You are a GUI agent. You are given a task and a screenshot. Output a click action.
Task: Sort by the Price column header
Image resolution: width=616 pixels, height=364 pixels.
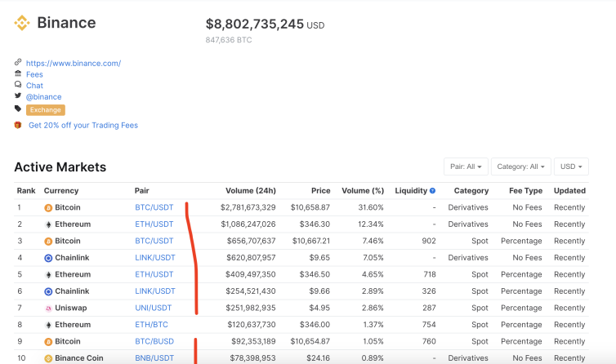320,190
